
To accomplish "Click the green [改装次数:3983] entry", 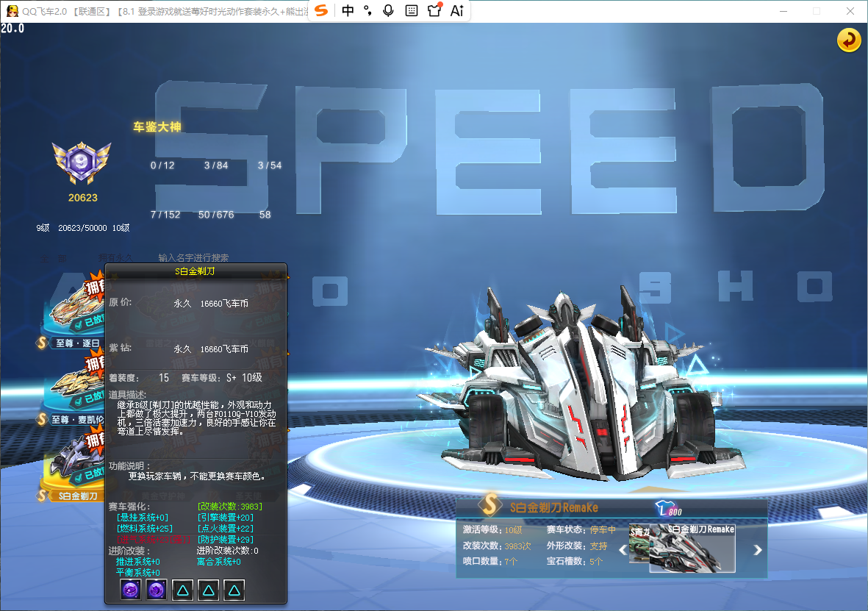I will 230,507.
